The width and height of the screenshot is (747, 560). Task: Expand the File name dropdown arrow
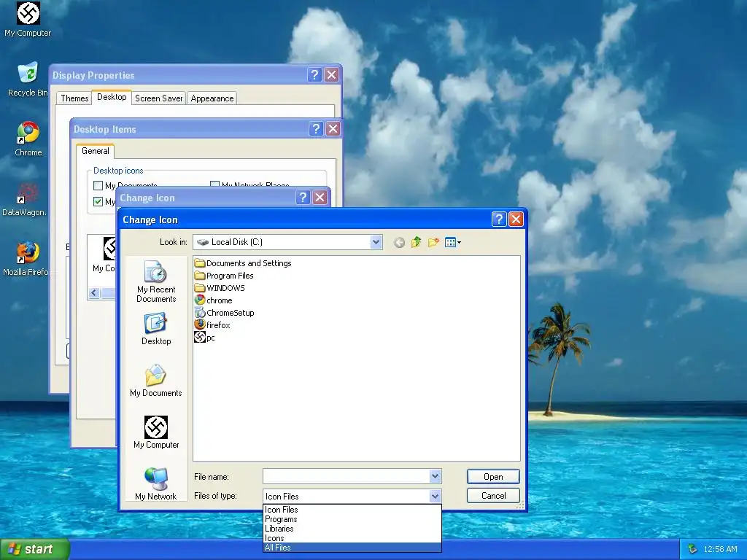click(x=435, y=476)
